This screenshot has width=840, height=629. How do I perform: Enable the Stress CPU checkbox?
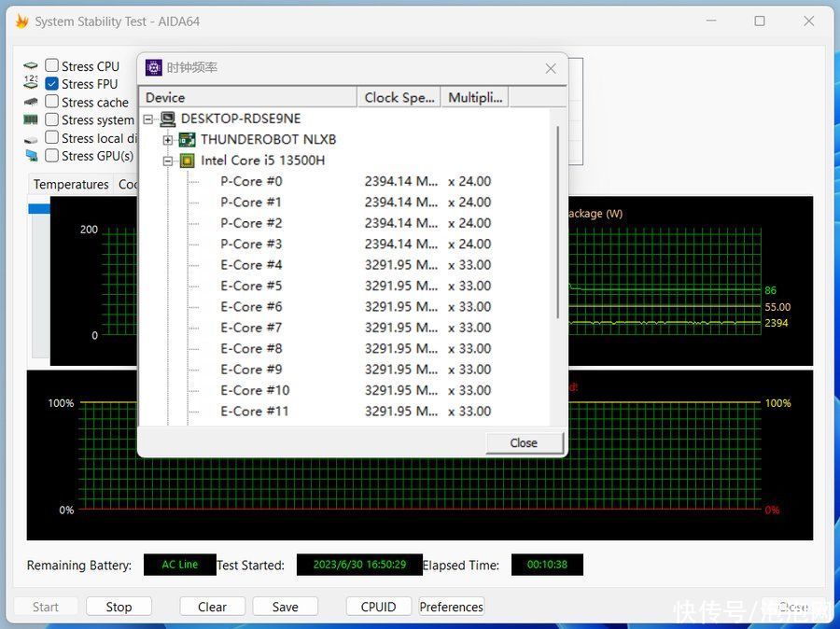pyautogui.click(x=51, y=65)
